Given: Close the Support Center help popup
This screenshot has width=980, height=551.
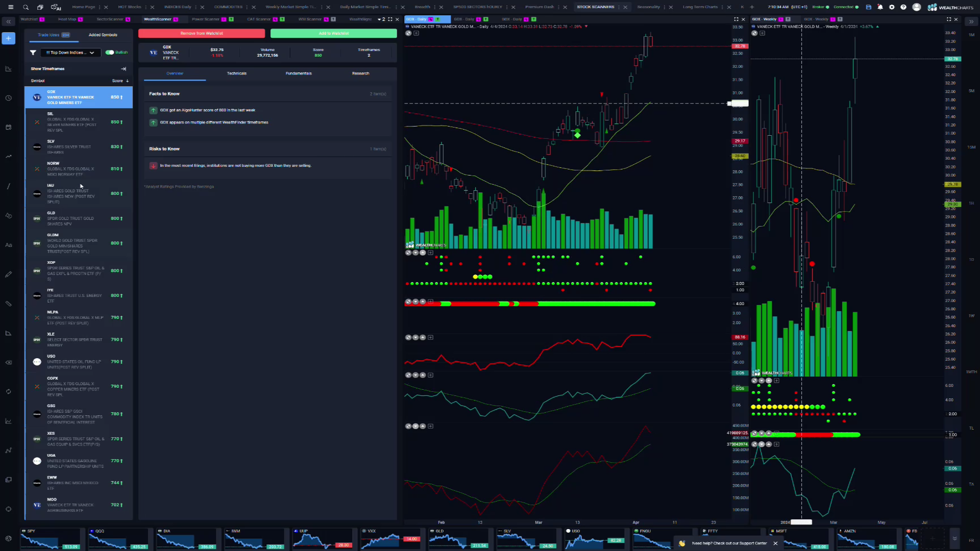Looking at the screenshot, I should (775, 543).
